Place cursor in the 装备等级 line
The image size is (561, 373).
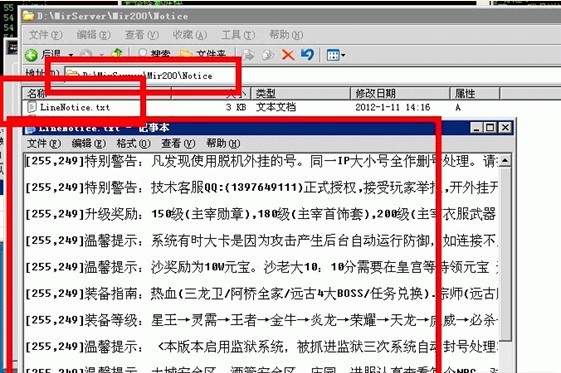(x=262, y=320)
